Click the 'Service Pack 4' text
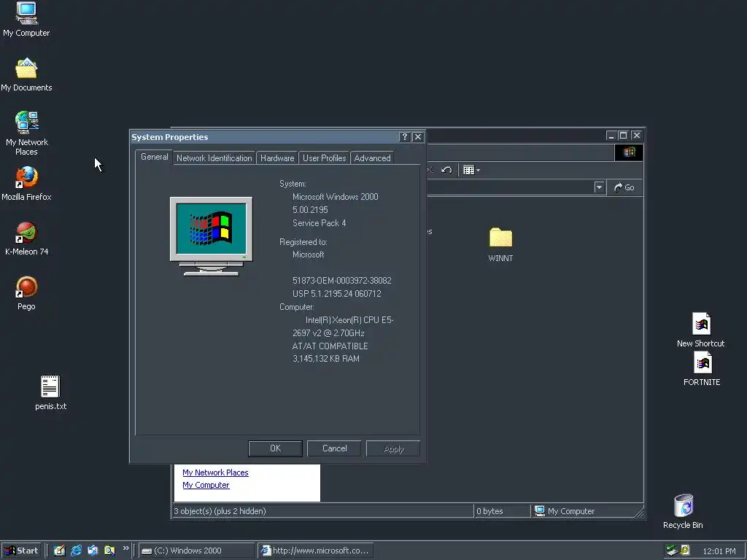The image size is (747, 560). click(x=320, y=223)
